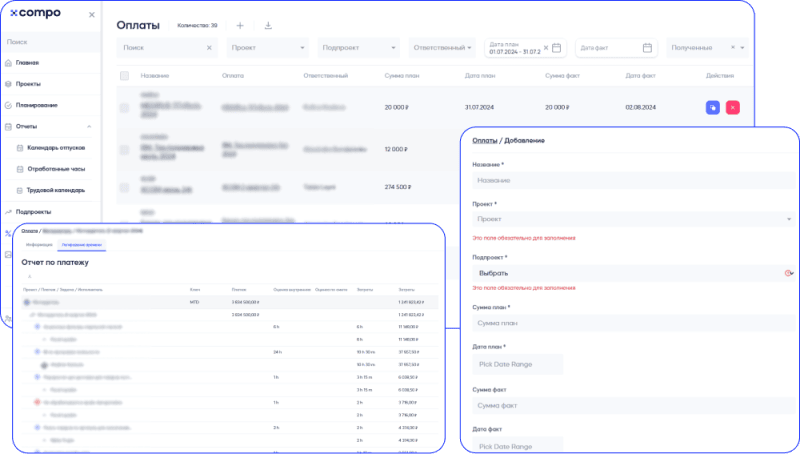
Task: Clear the Полученные filter with its X
Action: point(733,47)
